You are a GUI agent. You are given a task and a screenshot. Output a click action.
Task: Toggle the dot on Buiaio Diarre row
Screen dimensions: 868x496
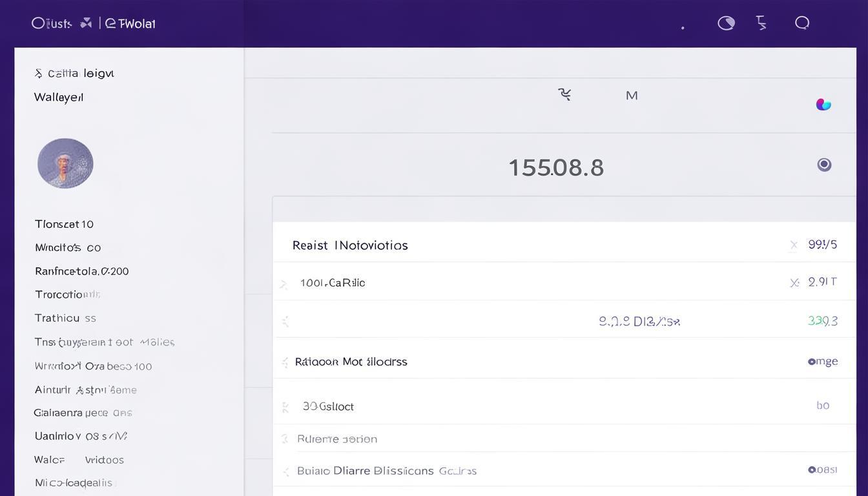coord(811,470)
